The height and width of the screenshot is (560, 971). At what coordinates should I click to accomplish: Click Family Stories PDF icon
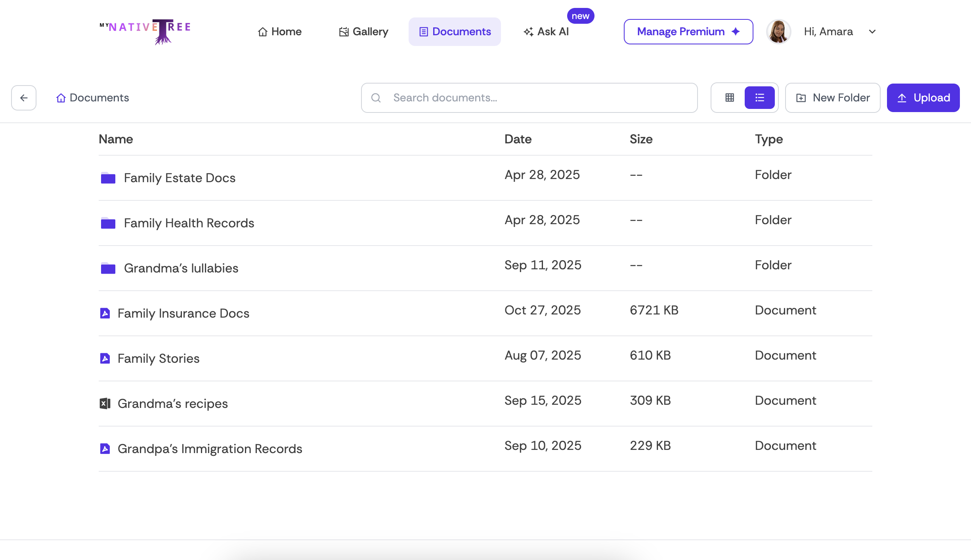[x=105, y=358]
